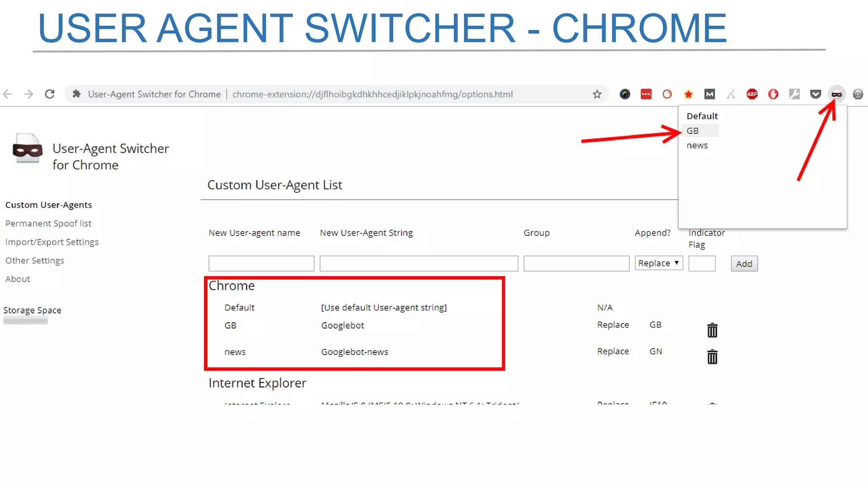Click the browser back arrow
The height and width of the screenshot is (488, 868).
click(x=8, y=94)
